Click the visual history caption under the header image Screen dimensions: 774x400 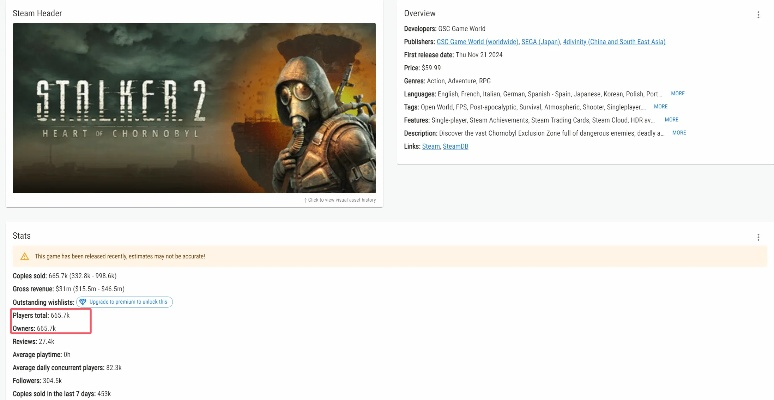tap(340, 200)
